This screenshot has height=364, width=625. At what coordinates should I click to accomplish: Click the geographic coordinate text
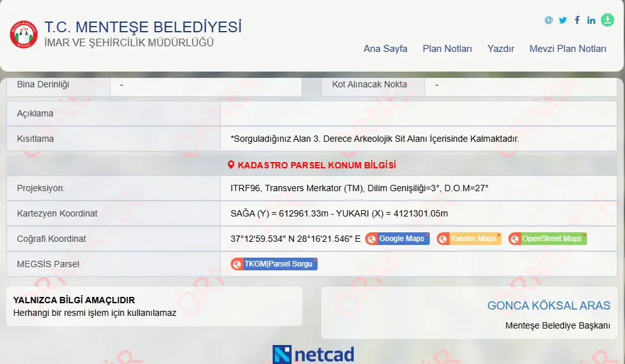[x=295, y=239]
